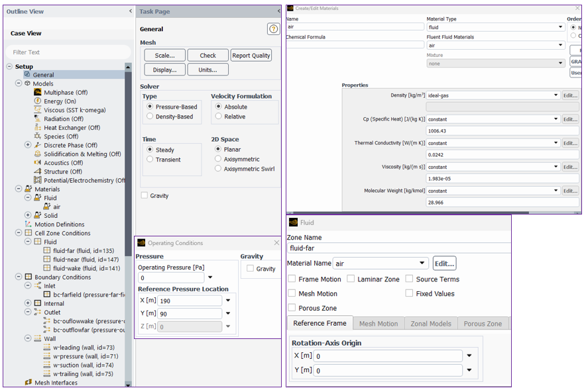This screenshot has width=588, height=390.
Task: Click the Models node icon
Action: coord(27,83)
